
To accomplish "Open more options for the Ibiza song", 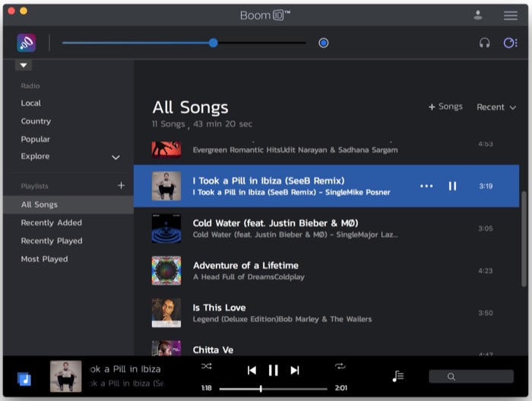I will (426, 186).
